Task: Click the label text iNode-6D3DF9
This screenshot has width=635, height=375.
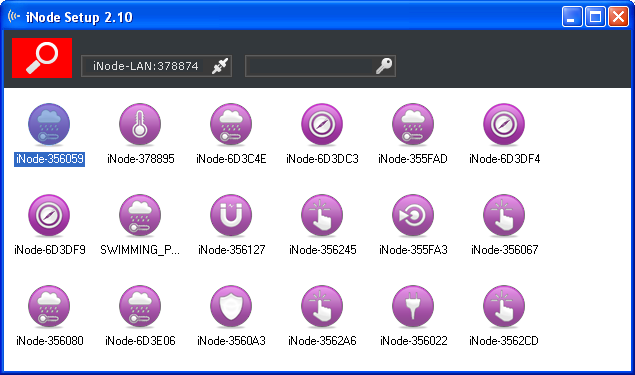Action: 50,250
